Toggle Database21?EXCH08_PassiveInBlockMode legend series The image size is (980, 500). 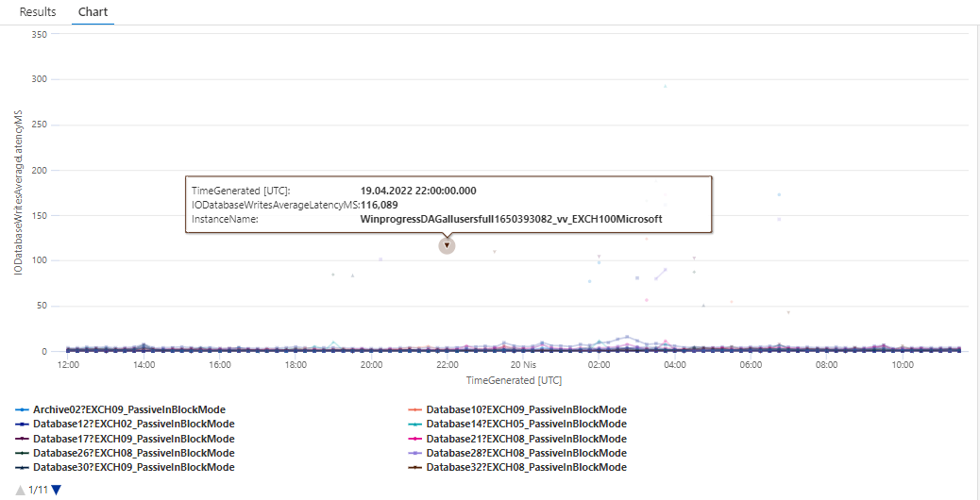(x=516, y=438)
